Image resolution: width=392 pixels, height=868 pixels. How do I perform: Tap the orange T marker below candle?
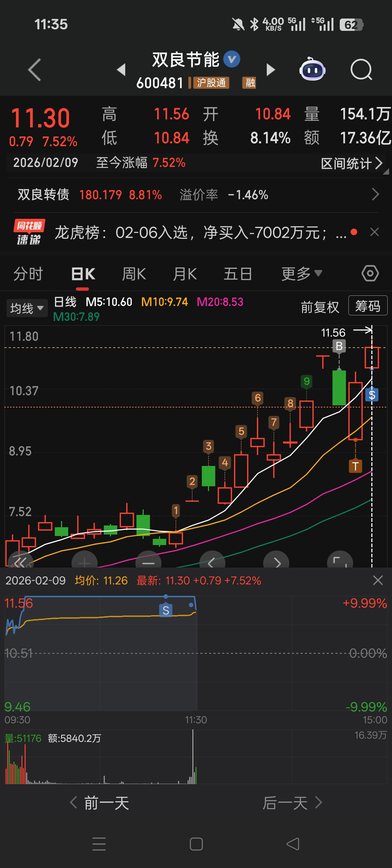(x=355, y=466)
